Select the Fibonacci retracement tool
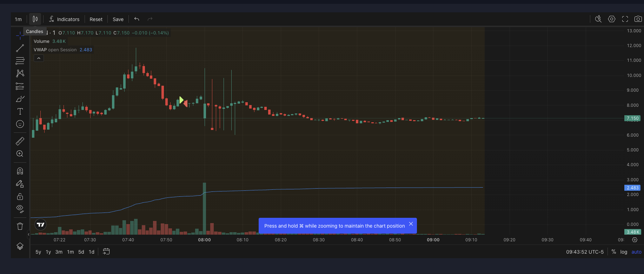The width and height of the screenshot is (644, 274). point(20,61)
